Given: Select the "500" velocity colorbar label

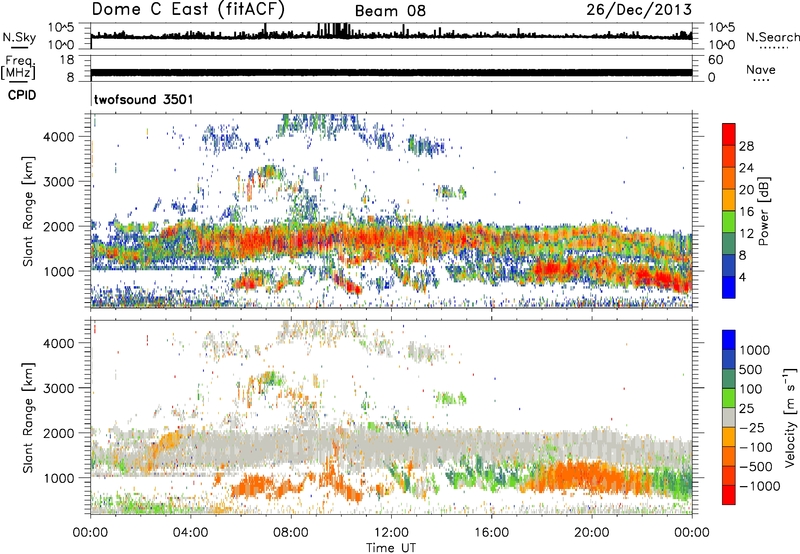Looking at the screenshot, I should click(x=753, y=369).
